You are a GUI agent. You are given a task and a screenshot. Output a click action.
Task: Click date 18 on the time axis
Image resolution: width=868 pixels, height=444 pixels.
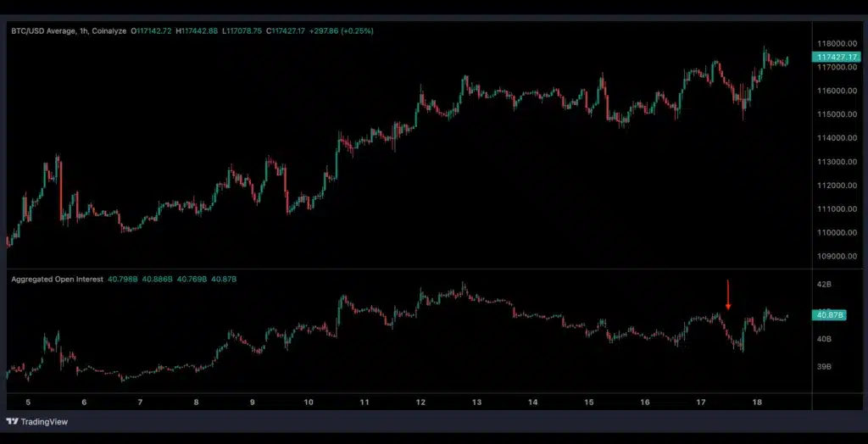coord(757,402)
